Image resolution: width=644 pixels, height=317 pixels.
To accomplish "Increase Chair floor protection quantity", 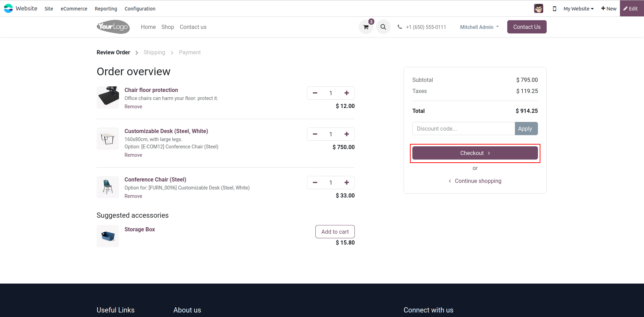I will pyautogui.click(x=346, y=93).
